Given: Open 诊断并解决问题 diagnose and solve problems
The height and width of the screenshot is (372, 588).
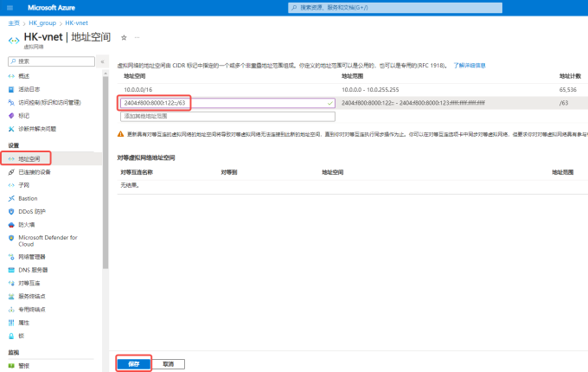Looking at the screenshot, I should [x=36, y=129].
